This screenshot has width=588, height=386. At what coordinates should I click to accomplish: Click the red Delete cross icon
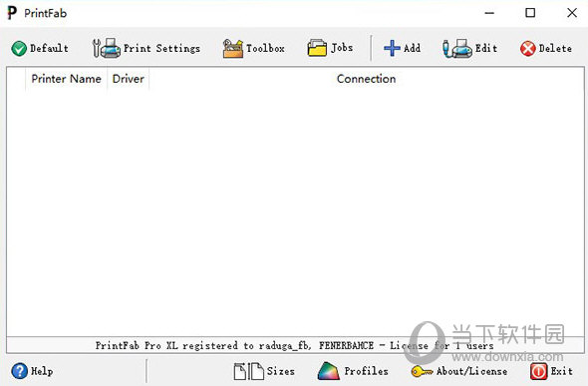tap(527, 49)
